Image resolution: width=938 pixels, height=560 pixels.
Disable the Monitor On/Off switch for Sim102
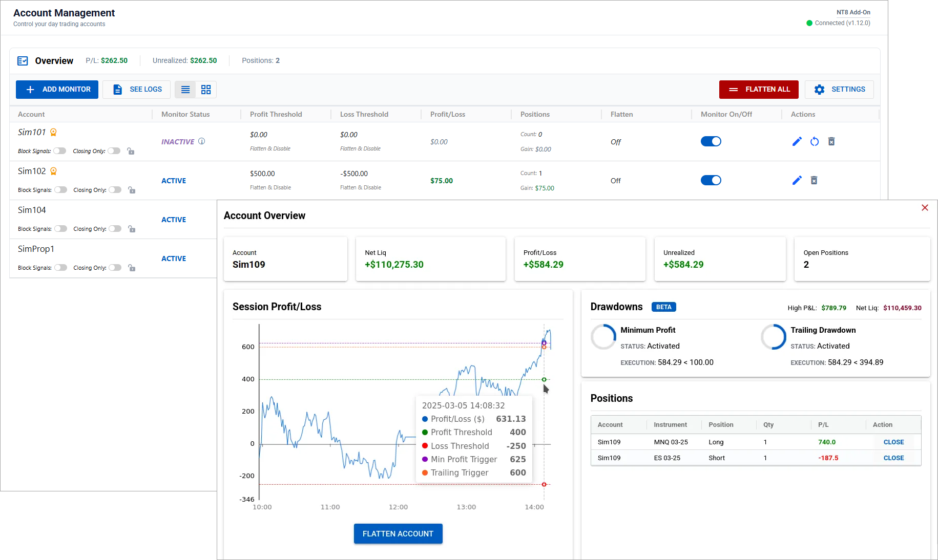[711, 180]
